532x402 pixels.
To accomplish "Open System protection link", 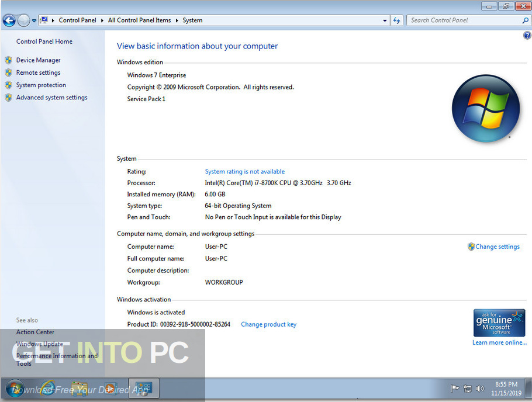I will tap(41, 85).
